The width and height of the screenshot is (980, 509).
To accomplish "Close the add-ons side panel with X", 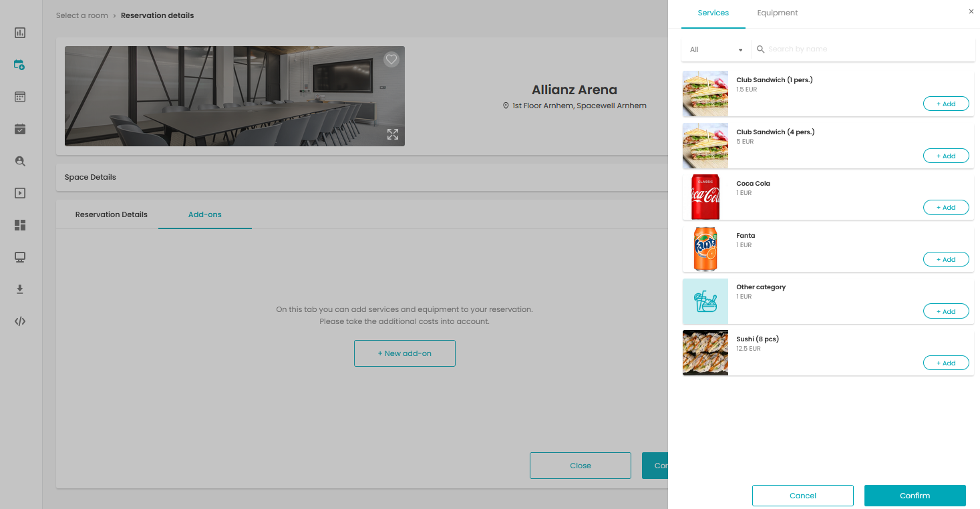I will pyautogui.click(x=971, y=11).
